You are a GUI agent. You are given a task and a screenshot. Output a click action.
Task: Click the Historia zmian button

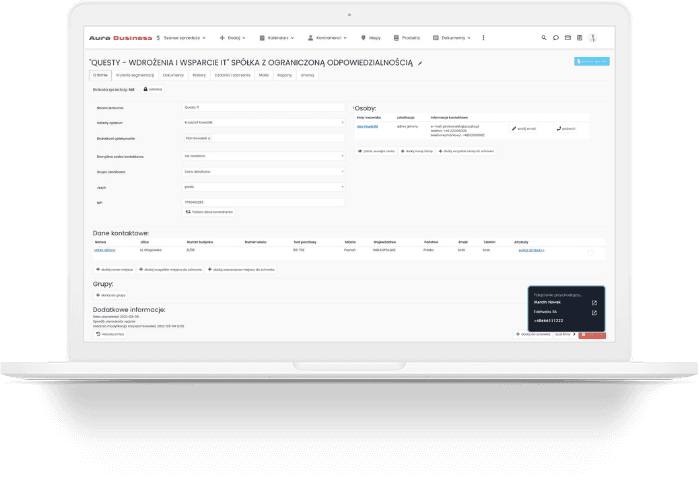tap(110, 334)
